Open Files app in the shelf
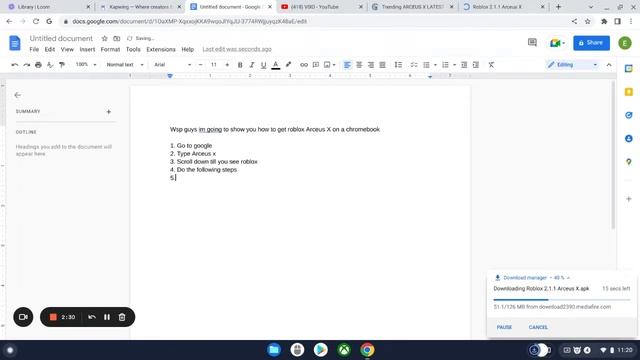 [274, 350]
